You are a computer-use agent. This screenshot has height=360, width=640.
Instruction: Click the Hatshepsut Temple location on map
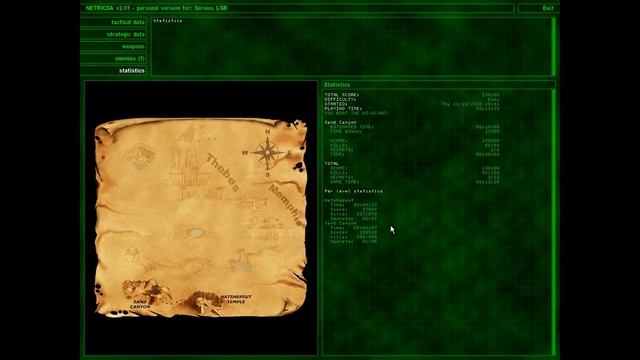220,303
